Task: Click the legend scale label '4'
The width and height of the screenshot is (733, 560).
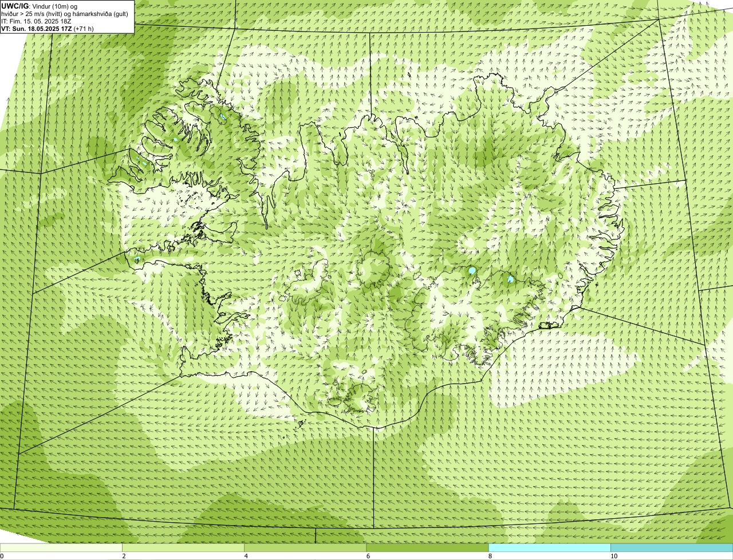Action: pos(246,556)
